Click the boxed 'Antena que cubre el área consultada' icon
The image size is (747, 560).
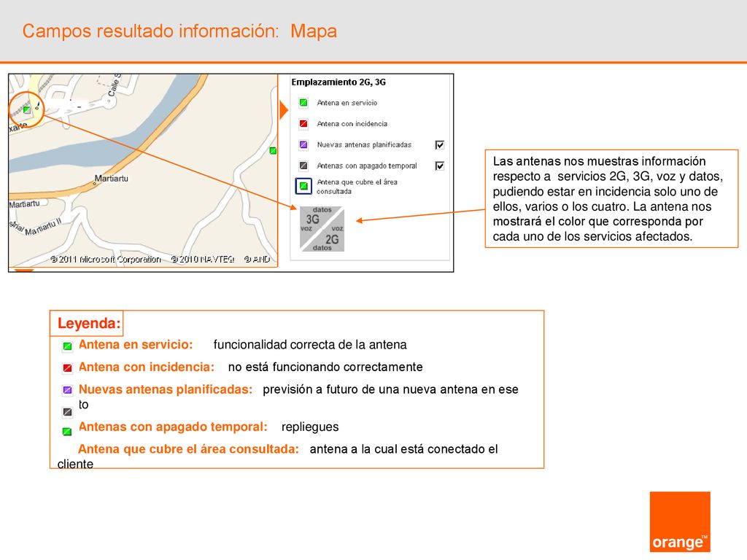coord(303,186)
